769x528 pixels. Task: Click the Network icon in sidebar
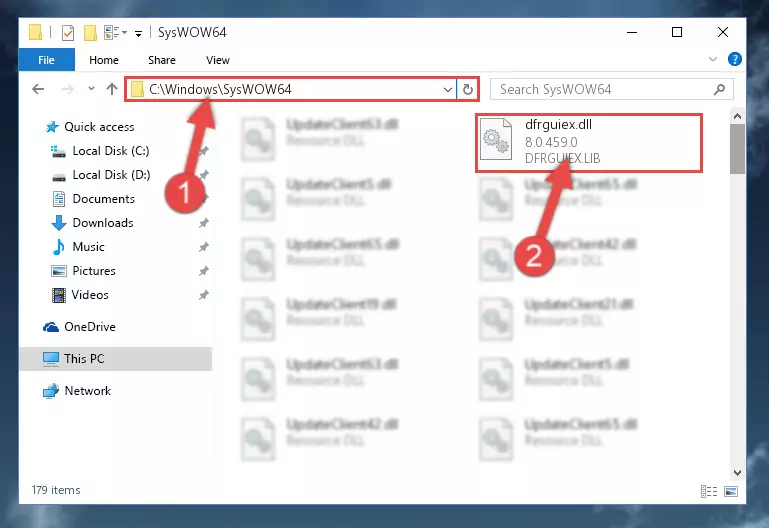51,391
